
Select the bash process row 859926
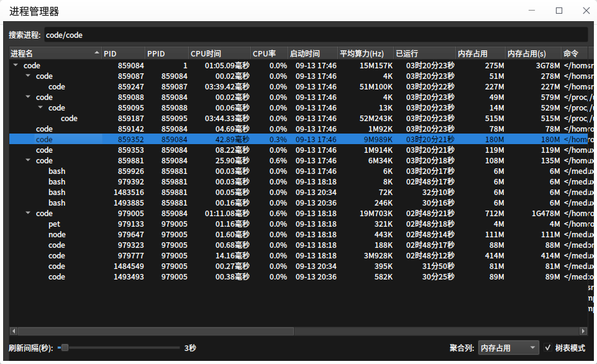tap(298, 171)
